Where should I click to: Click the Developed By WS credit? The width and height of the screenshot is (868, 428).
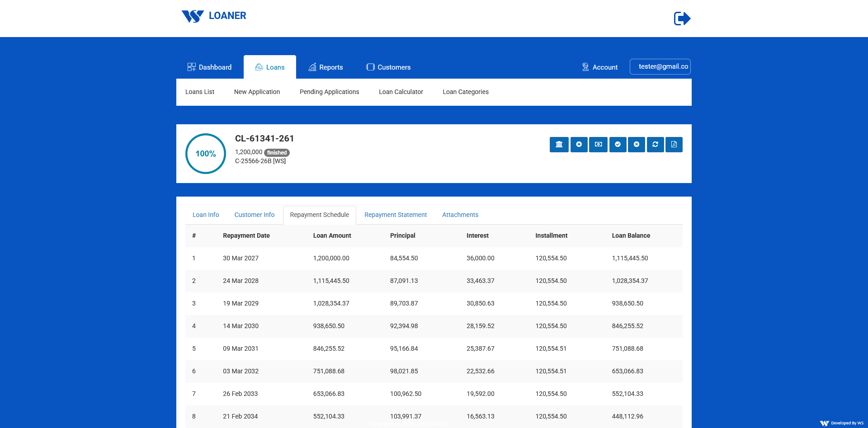click(x=842, y=423)
